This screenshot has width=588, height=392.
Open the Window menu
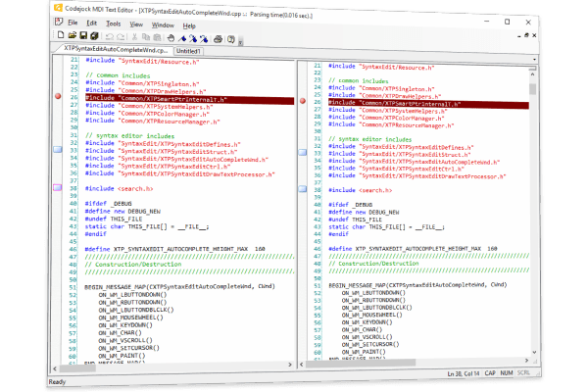163,25
